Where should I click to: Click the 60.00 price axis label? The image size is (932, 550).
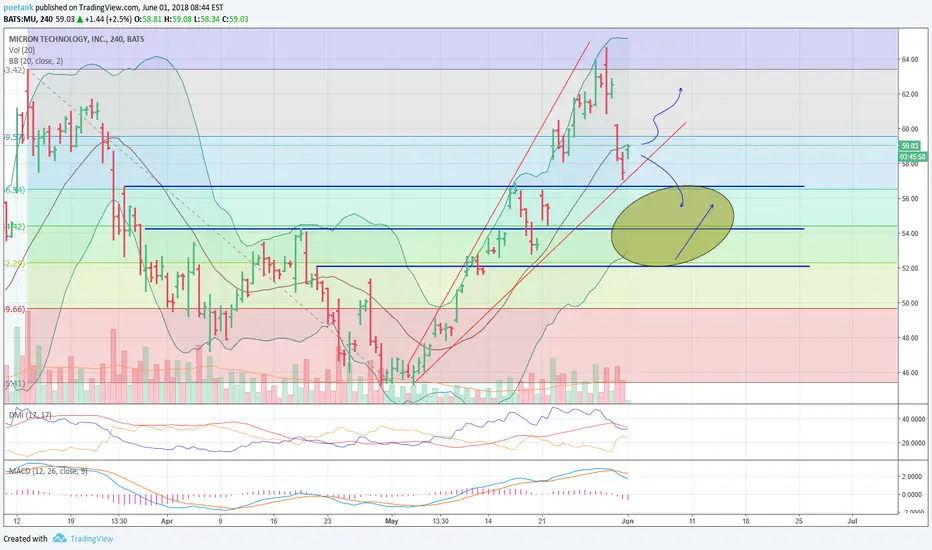(909, 129)
